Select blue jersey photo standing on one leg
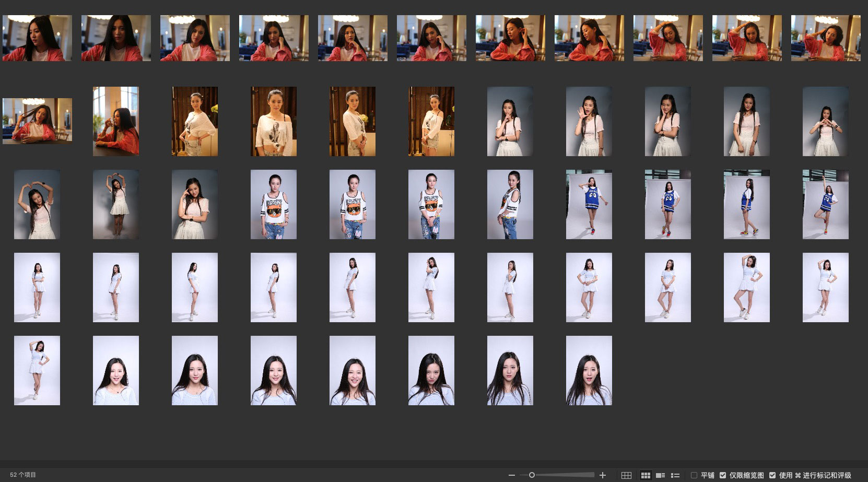The image size is (868, 482). [x=825, y=204]
